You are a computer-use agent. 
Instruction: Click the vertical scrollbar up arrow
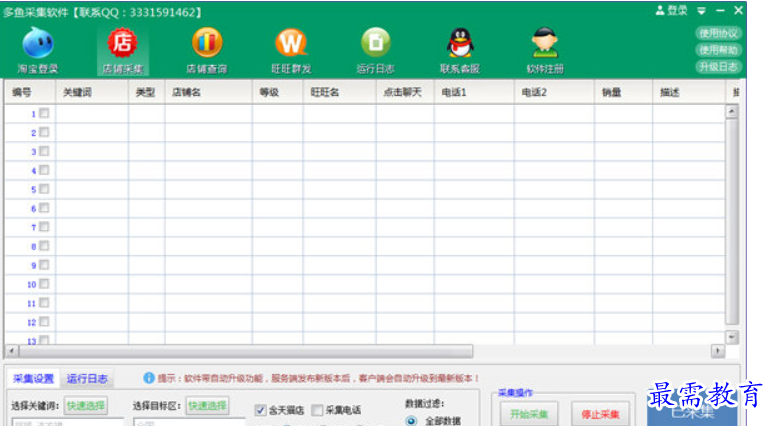(732, 112)
